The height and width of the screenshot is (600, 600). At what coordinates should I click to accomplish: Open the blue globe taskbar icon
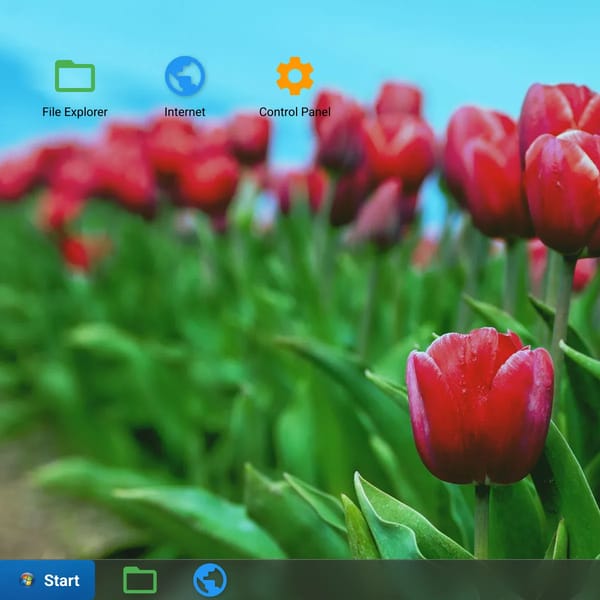pos(210,580)
